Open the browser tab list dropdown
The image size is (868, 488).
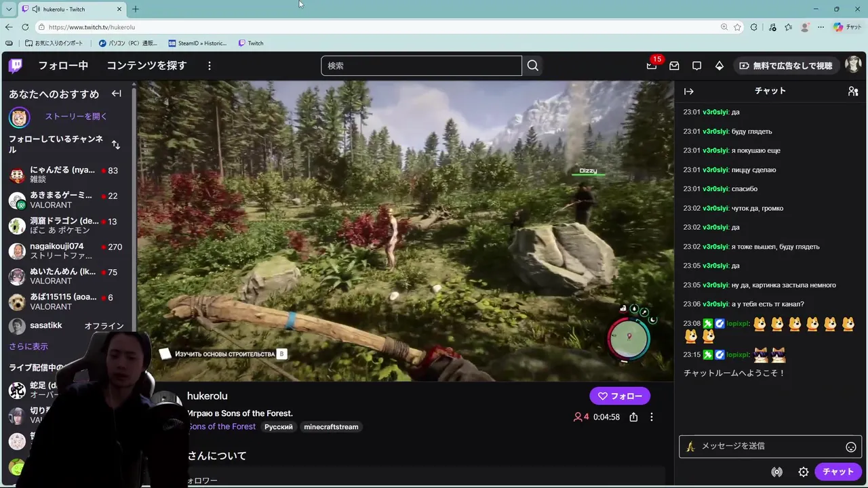click(8, 9)
